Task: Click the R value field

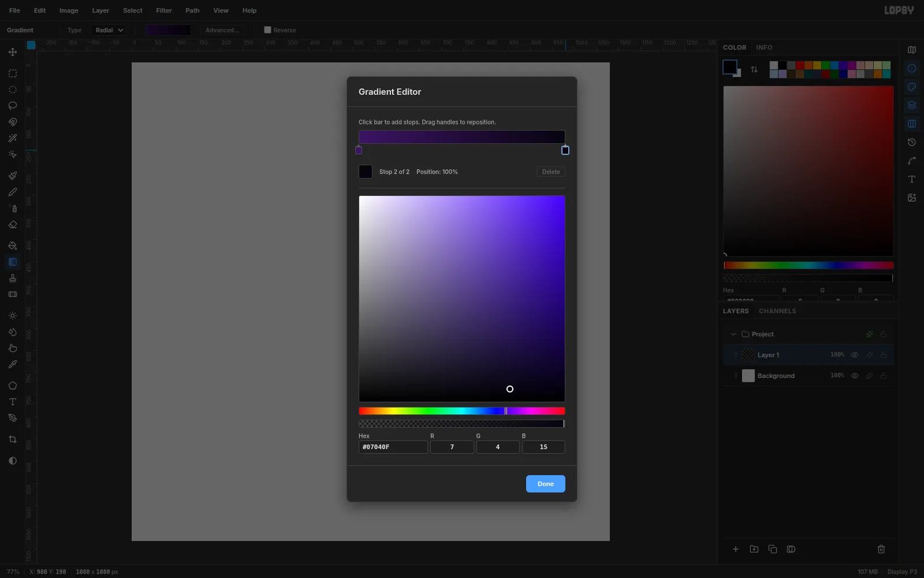Action: 452,447
